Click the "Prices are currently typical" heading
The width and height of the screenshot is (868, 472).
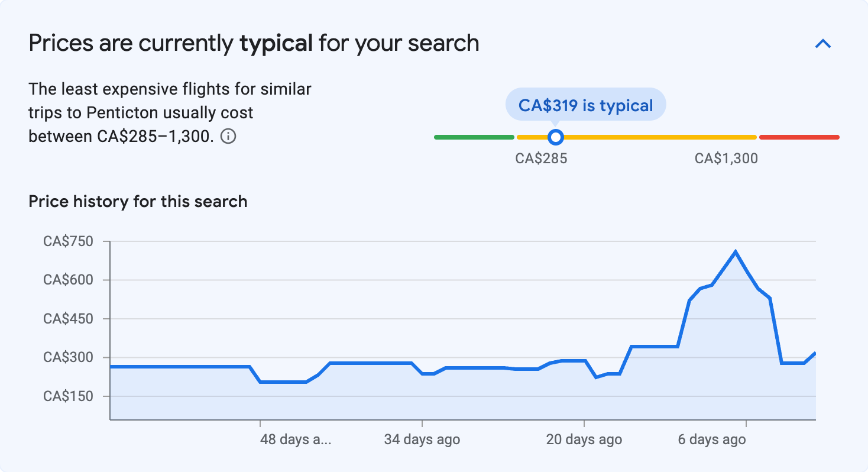254,43
